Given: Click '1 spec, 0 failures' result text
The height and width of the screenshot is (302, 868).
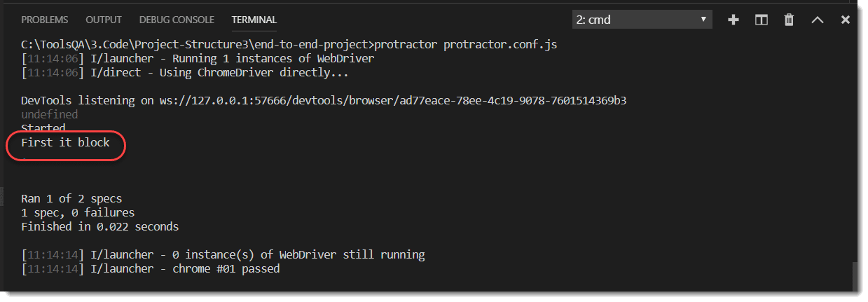Looking at the screenshot, I should coord(77,212).
